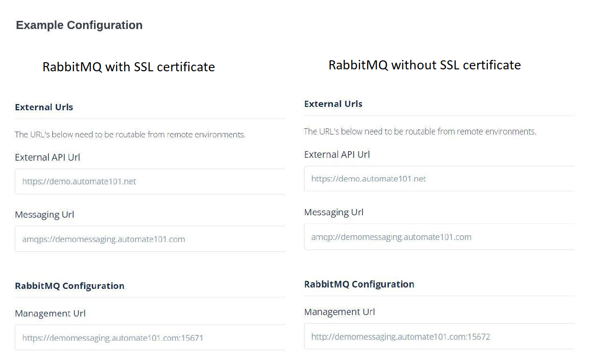Click Management Url field with port 15672

coord(439,336)
